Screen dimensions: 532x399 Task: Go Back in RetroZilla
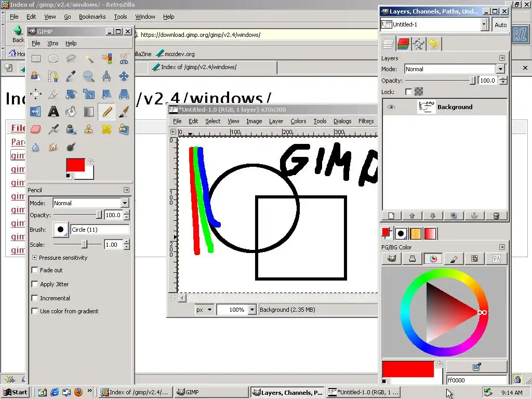(18, 34)
